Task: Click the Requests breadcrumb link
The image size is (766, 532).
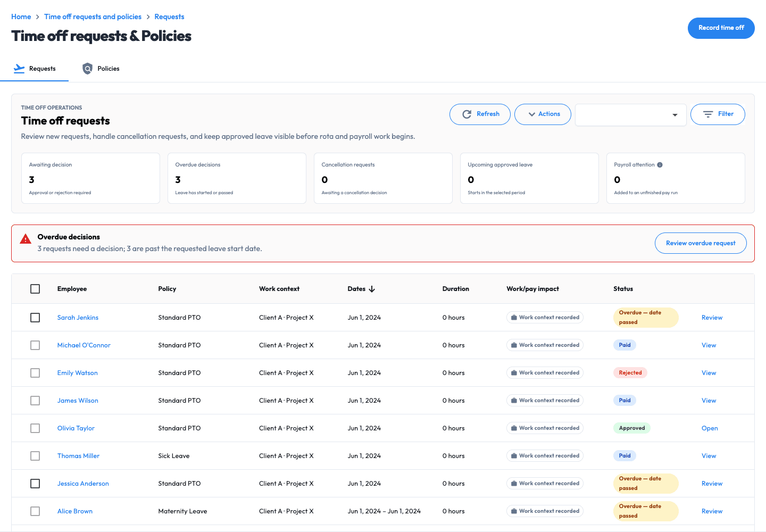Action: click(169, 17)
